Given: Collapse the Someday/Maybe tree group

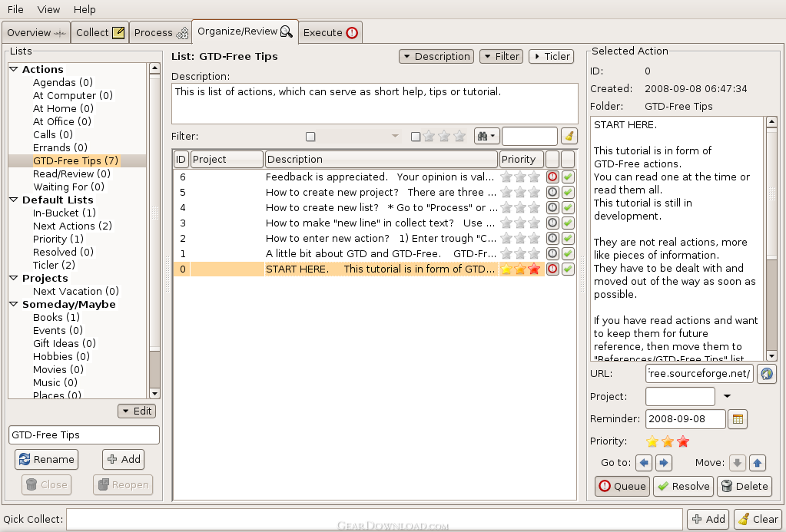Looking at the screenshot, I should 14,304.
